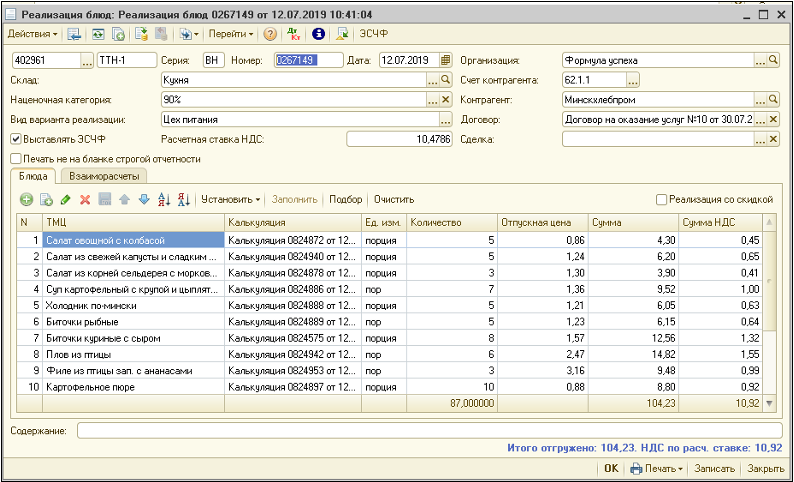Screen dimensions: 794x482
Task: Open calendar picker next to date field
Action: click(x=446, y=60)
